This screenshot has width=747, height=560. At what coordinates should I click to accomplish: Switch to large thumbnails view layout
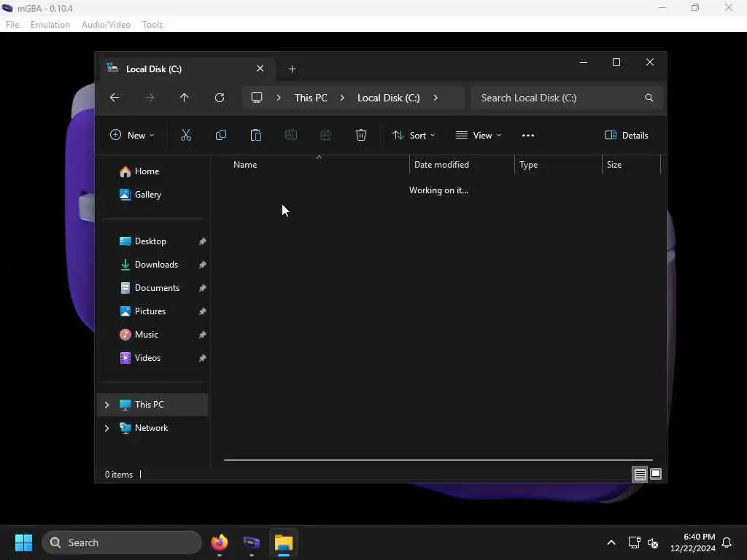click(x=656, y=474)
